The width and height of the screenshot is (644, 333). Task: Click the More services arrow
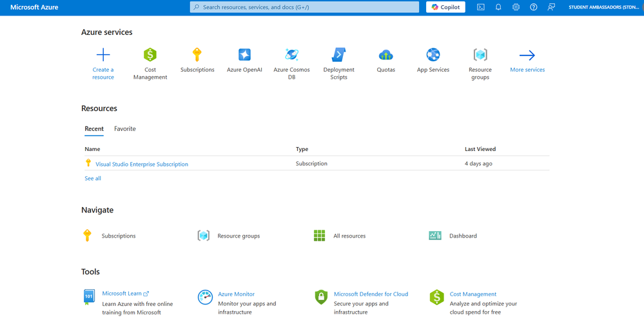527,55
